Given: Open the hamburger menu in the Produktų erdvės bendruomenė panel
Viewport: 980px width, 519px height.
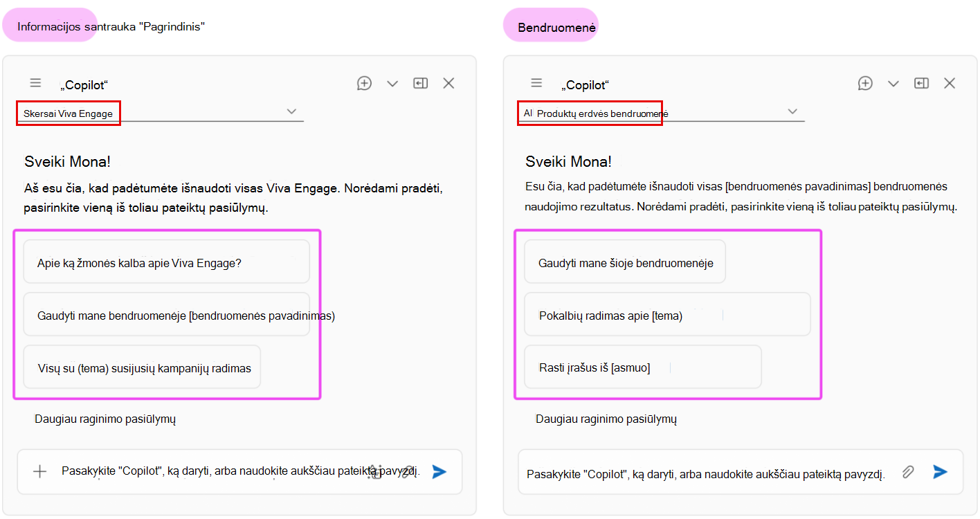Looking at the screenshot, I should pos(536,83).
